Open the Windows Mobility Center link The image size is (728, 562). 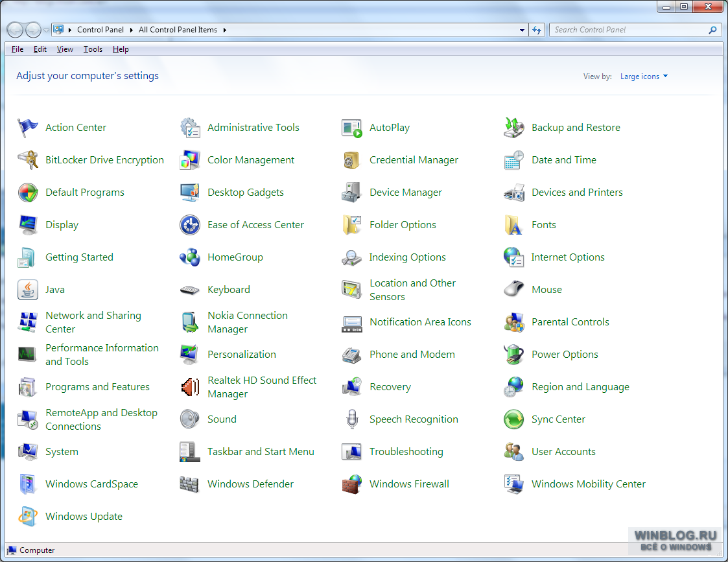tap(589, 484)
